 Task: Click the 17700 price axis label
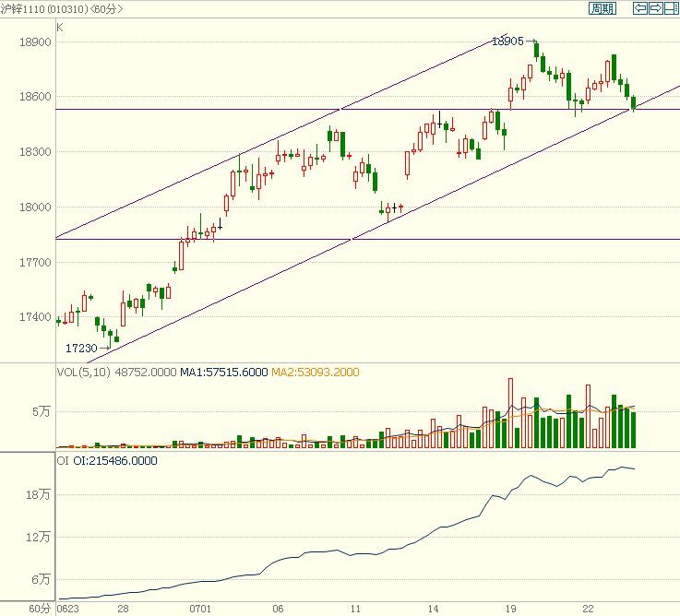pos(35,262)
